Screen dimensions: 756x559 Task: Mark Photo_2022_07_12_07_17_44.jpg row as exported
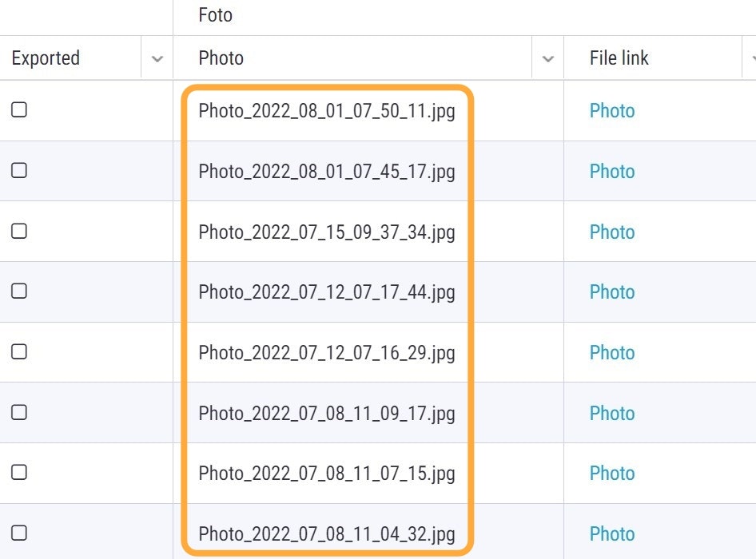pyautogui.click(x=19, y=291)
